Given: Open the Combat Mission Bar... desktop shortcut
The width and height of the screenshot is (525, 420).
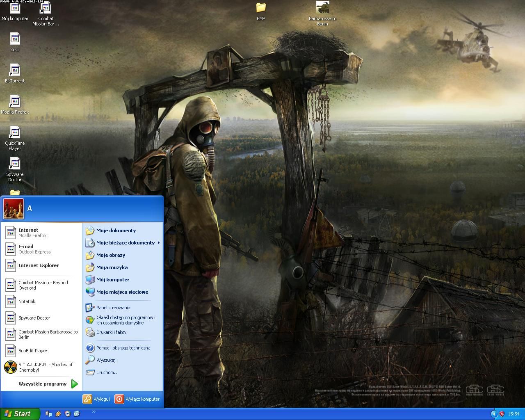Looking at the screenshot, I should tap(46, 14).
